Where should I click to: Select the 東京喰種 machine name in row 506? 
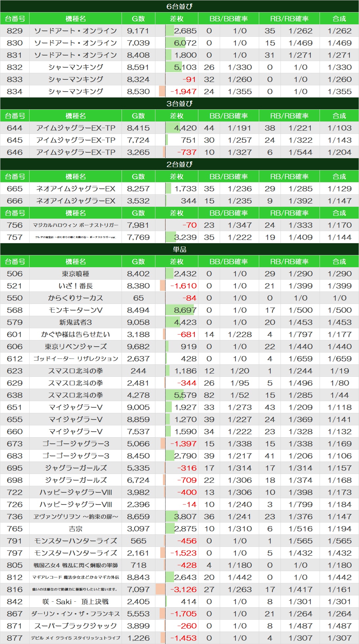[x=76, y=274]
